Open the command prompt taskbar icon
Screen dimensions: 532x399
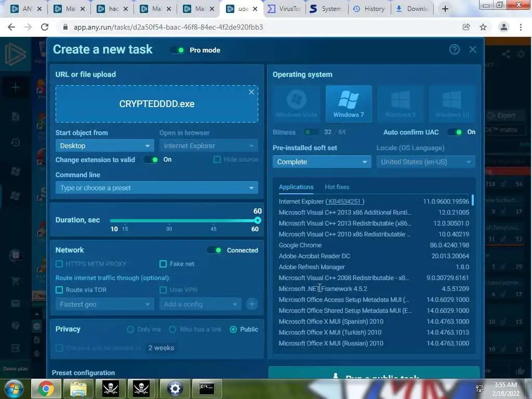click(x=207, y=389)
